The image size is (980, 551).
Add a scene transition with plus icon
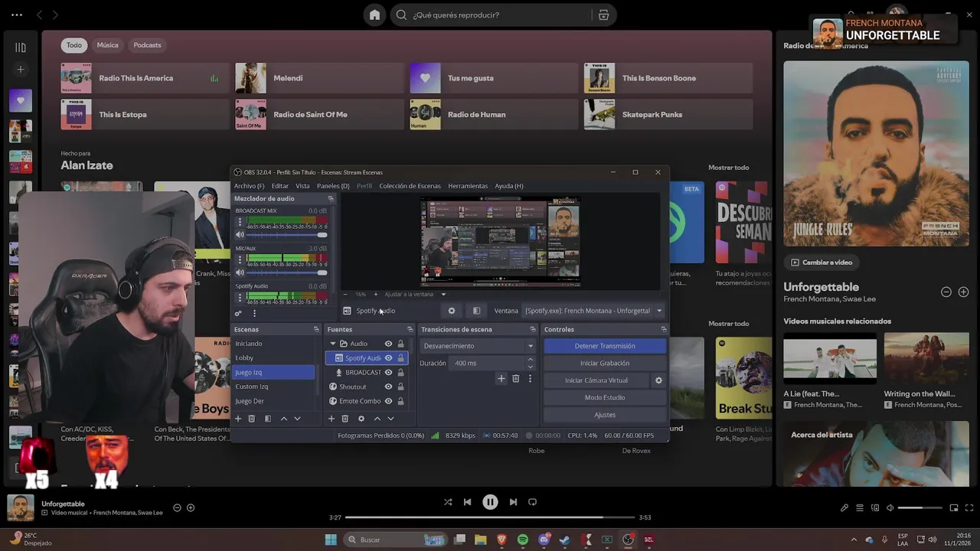click(501, 378)
